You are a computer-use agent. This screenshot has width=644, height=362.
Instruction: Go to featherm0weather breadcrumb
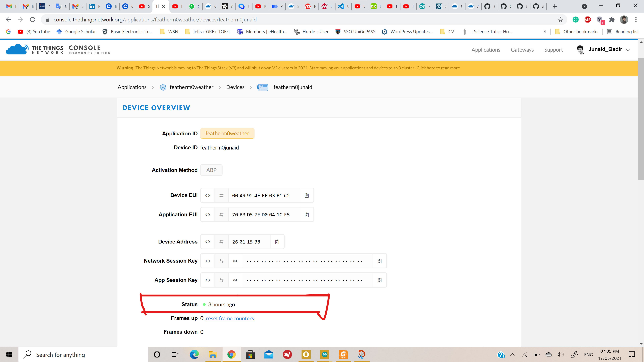point(192,87)
